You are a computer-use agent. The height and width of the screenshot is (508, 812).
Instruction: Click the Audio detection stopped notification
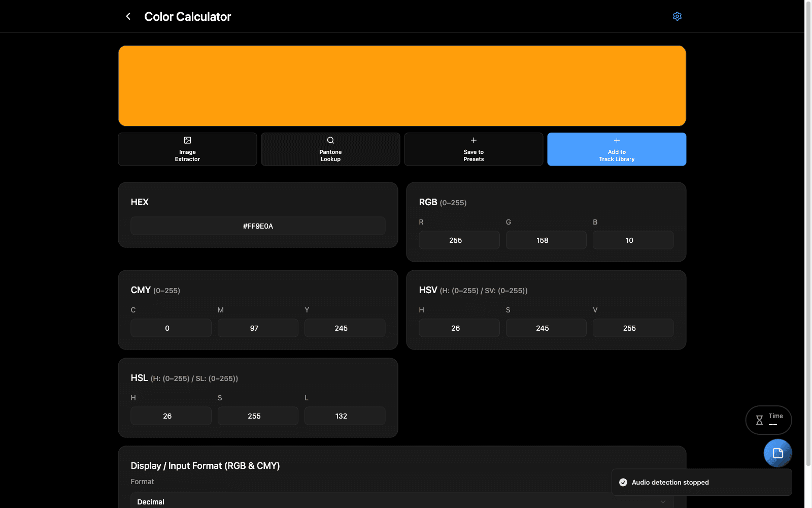pos(701,482)
